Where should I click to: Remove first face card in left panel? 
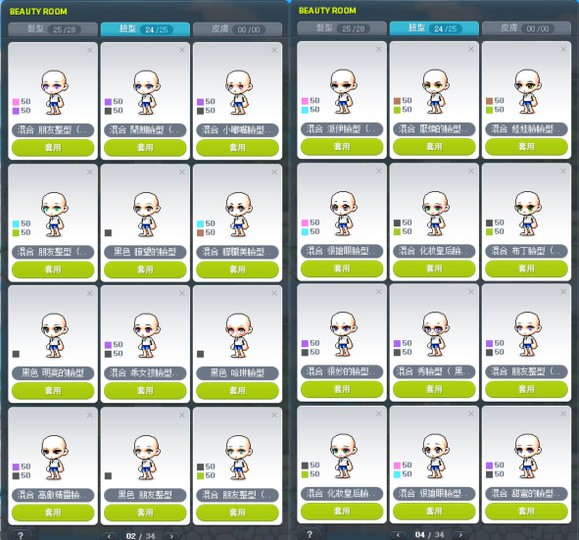point(90,50)
